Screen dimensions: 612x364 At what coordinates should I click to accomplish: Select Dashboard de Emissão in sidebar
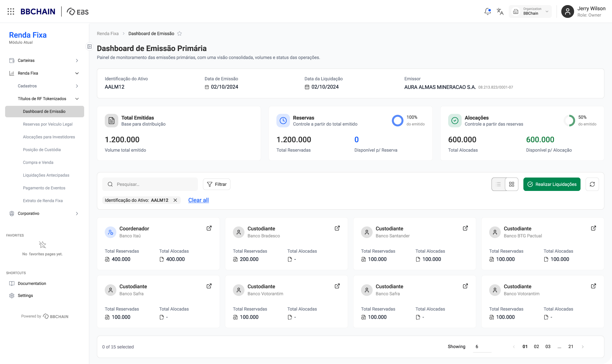[x=45, y=112]
